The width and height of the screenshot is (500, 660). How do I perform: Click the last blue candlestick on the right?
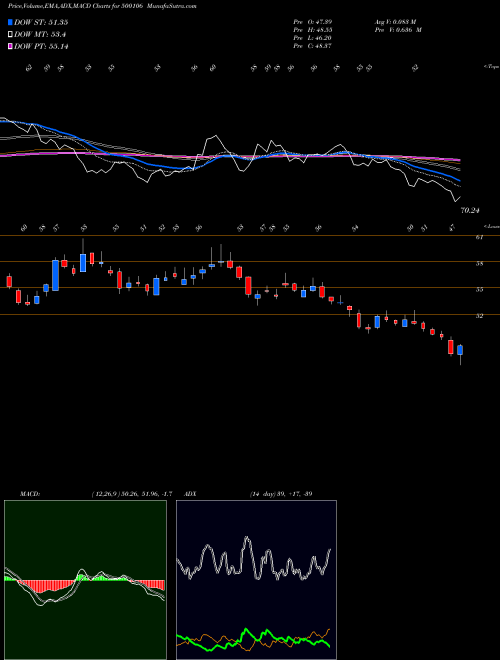click(x=460, y=350)
